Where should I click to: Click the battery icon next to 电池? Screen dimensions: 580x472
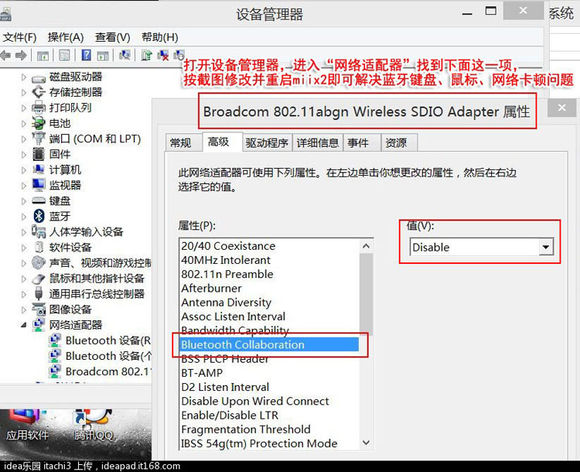(x=38, y=123)
